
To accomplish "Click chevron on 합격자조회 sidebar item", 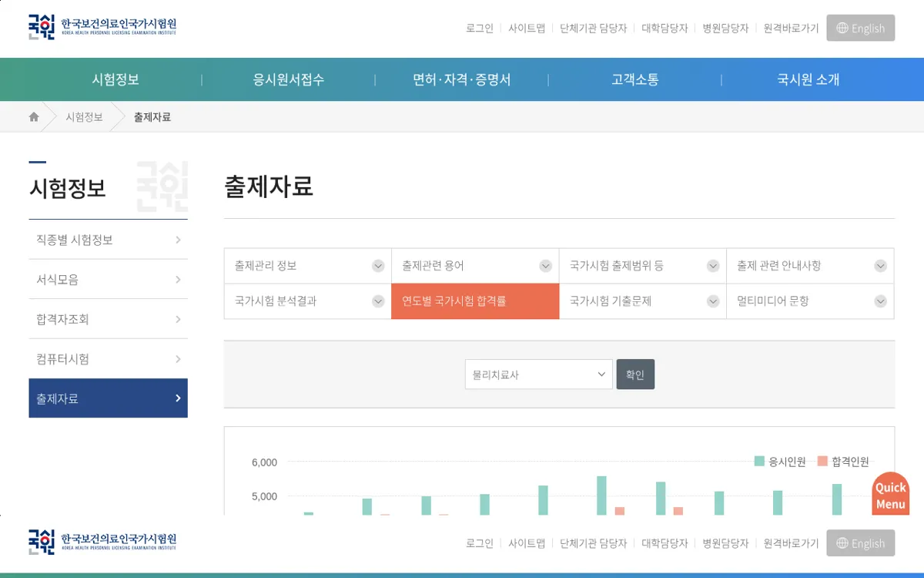I will tap(178, 319).
